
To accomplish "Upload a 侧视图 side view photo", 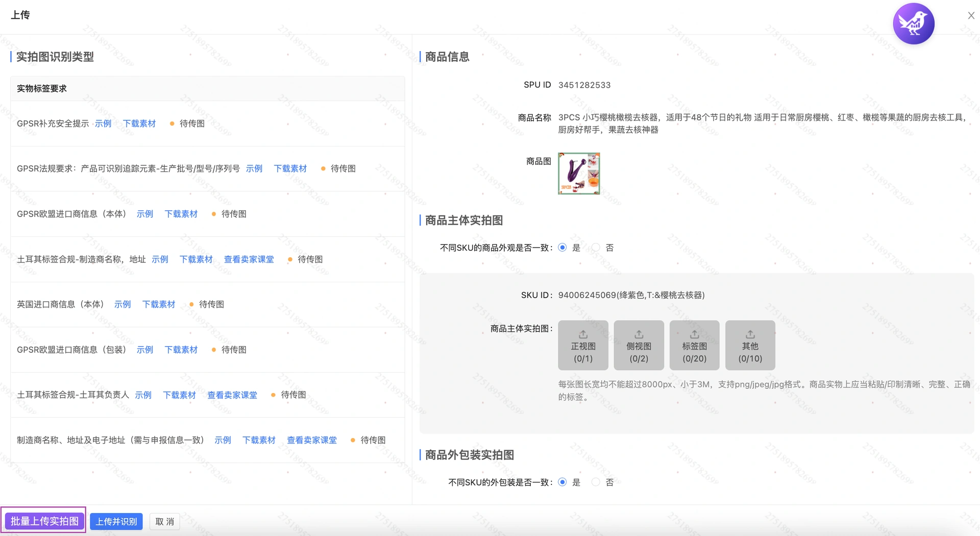I will [x=639, y=345].
